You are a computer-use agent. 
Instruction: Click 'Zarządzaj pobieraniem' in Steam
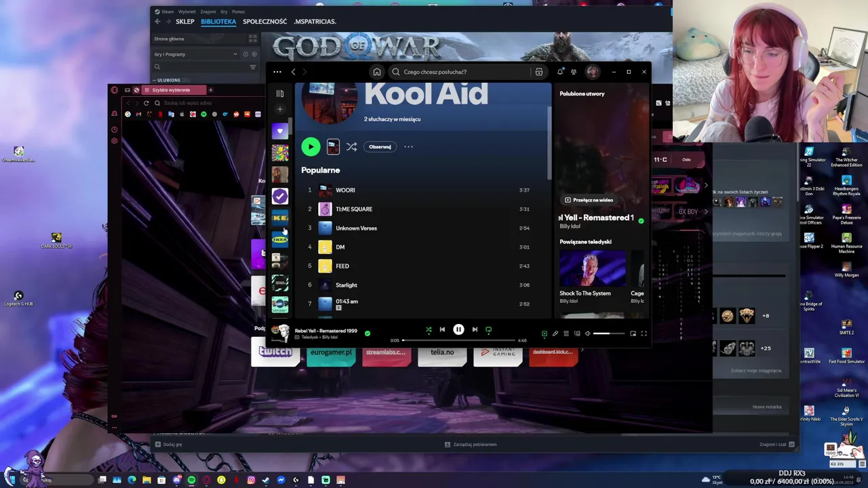(x=471, y=445)
